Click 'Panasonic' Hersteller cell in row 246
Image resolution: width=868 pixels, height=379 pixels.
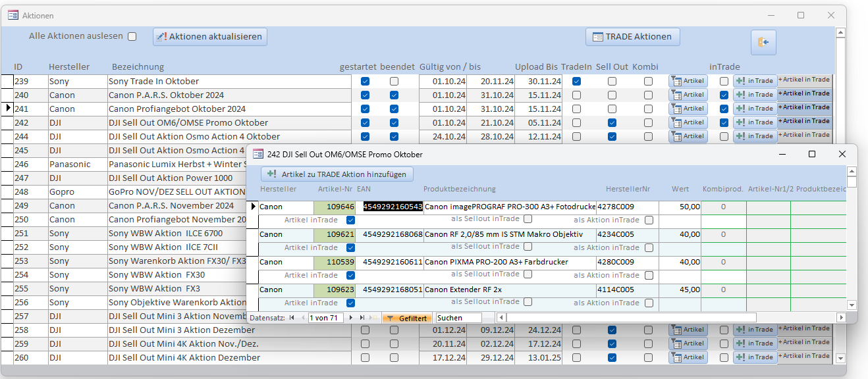(78, 164)
